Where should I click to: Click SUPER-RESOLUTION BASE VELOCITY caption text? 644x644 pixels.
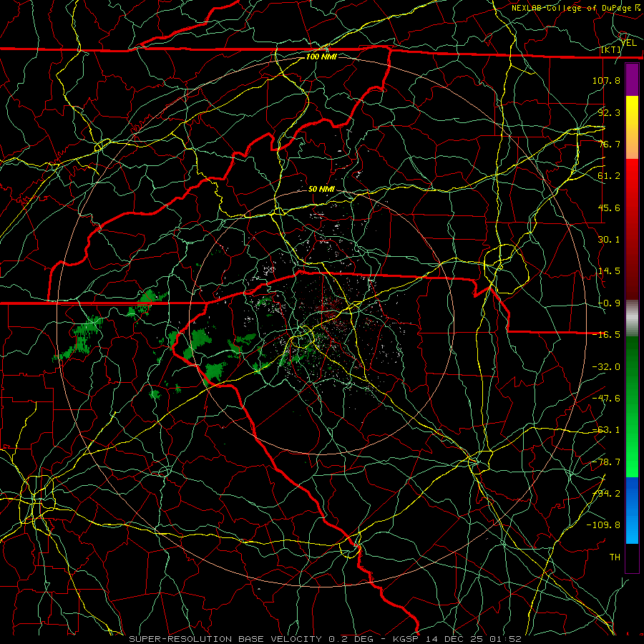(x=225, y=639)
